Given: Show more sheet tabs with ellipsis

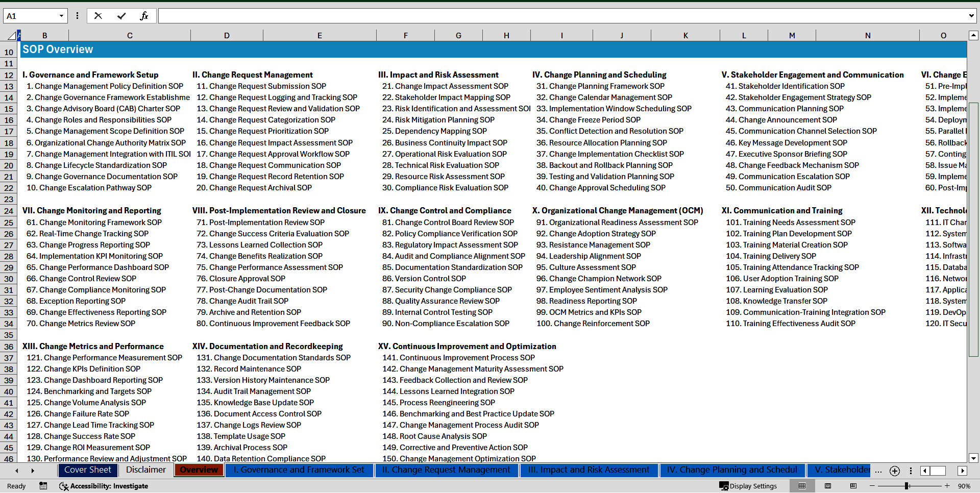Looking at the screenshot, I should pyautogui.click(x=878, y=471).
